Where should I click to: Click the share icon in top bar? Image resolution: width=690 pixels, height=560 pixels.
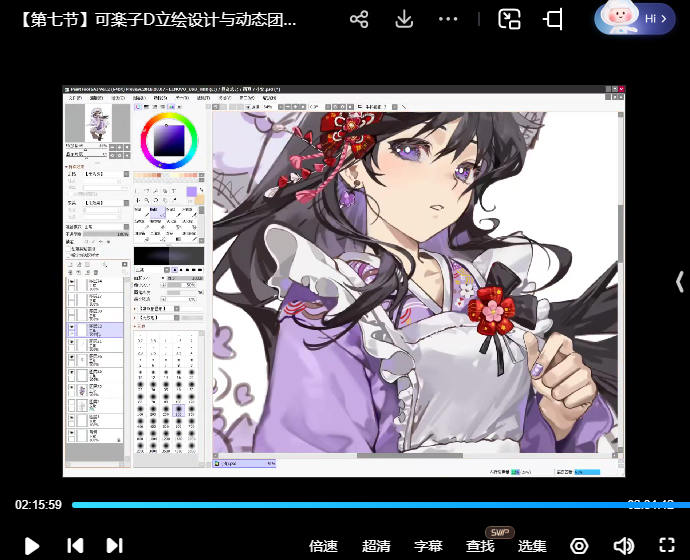[360, 19]
